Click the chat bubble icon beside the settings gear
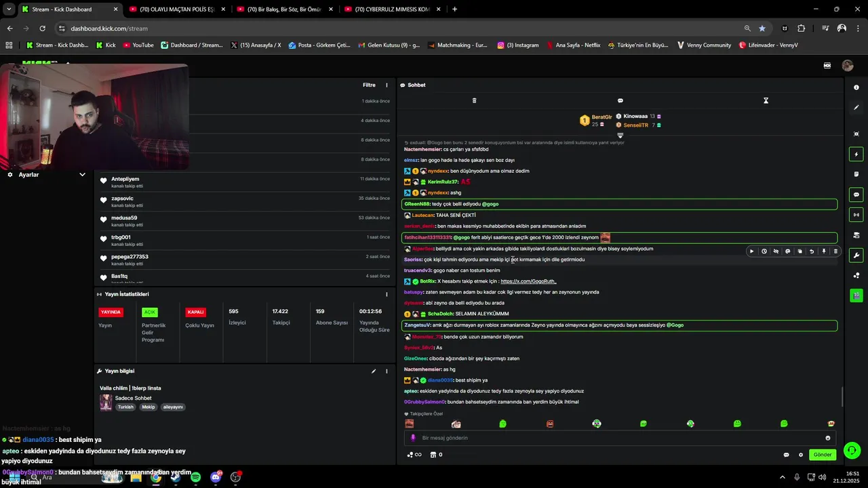The image size is (868, 488). (x=787, y=455)
